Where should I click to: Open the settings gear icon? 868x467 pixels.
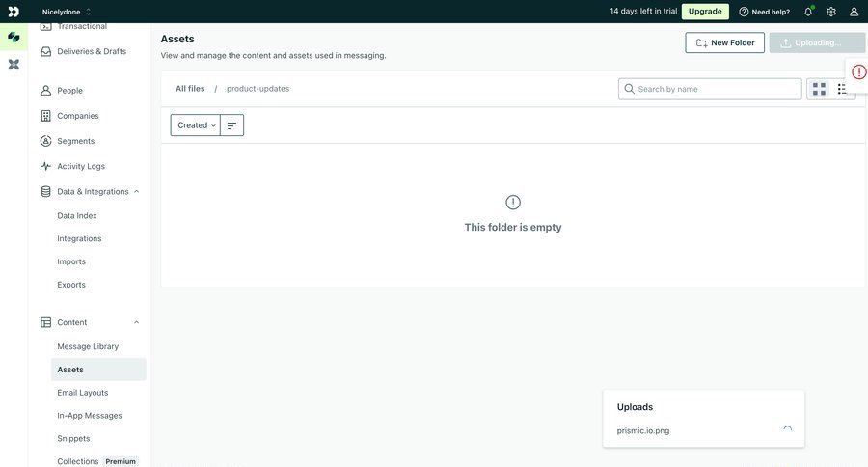pos(831,12)
